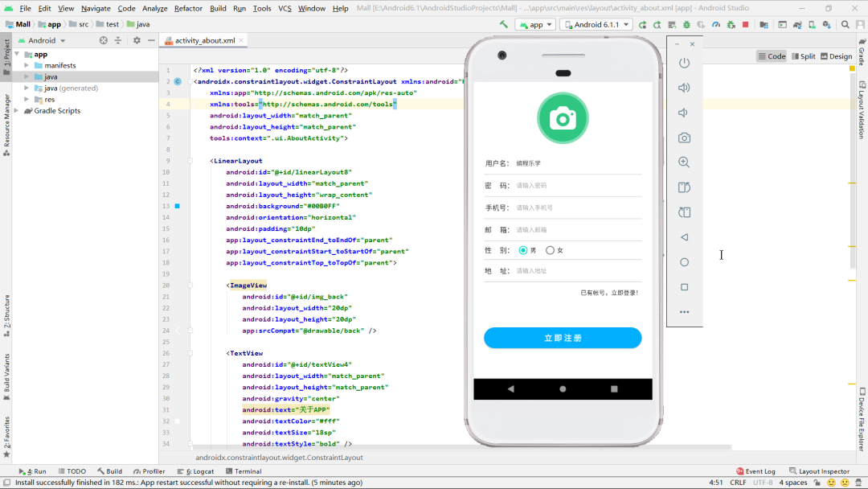The height and width of the screenshot is (489, 868).
Task: Click the emulator Power button
Action: click(x=684, y=63)
